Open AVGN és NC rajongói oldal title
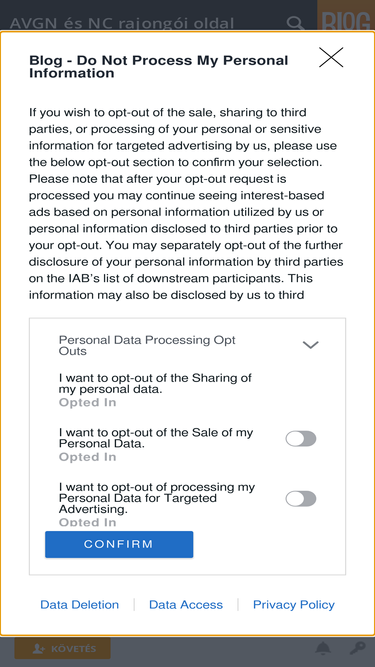The image size is (375, 667). 122,23
